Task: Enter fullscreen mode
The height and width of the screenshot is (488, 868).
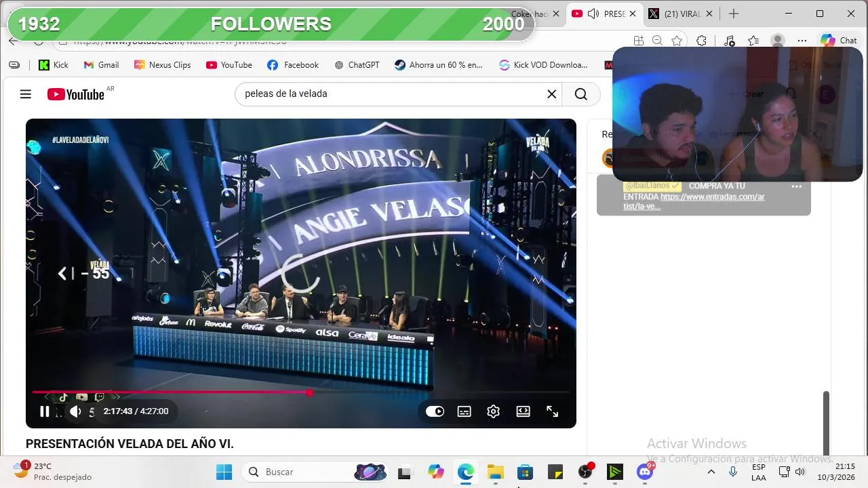Action: [553, 411]
